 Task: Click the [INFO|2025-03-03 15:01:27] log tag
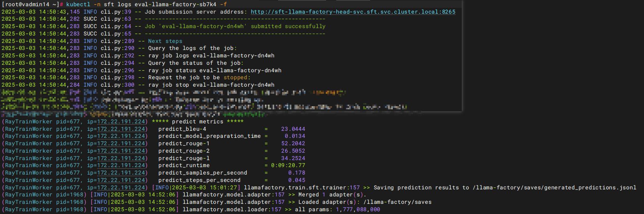click(196, 187)
